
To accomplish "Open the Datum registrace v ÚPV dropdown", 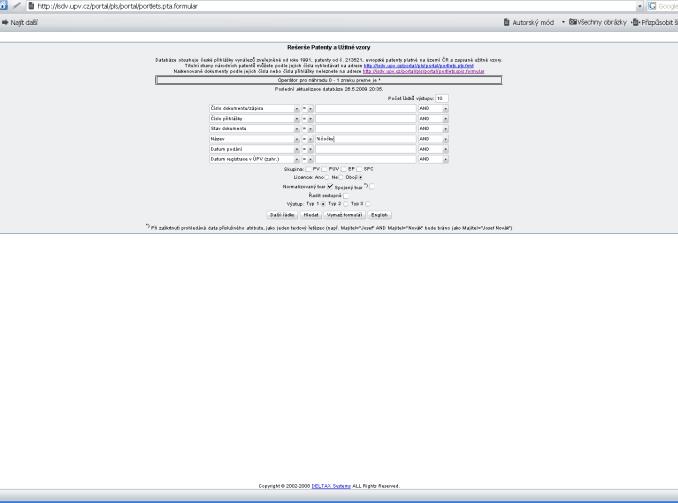I will [255, 159].
